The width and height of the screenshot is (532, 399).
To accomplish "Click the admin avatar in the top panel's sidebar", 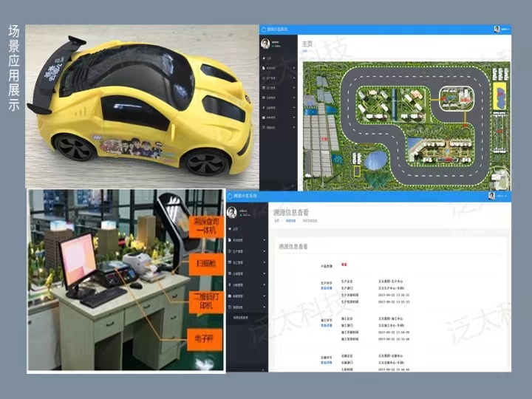I will pos(265,43).
